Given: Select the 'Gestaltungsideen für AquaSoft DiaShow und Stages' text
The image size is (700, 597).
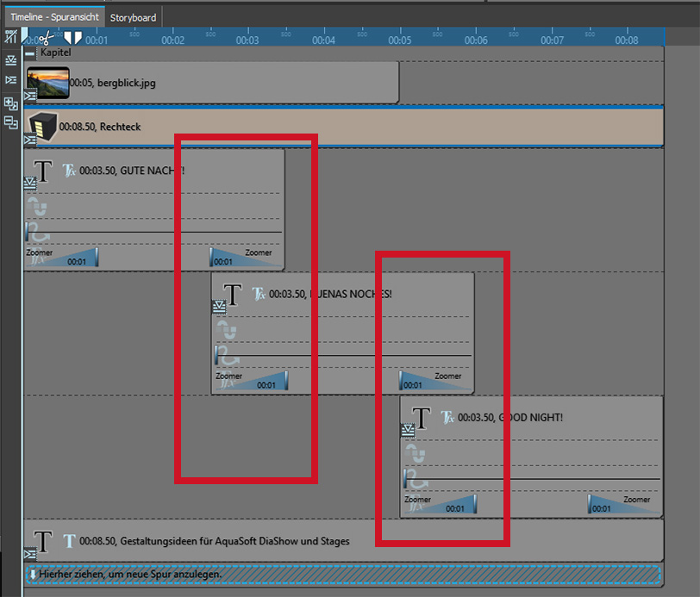Looking at the screenshot, I should 234,541.
